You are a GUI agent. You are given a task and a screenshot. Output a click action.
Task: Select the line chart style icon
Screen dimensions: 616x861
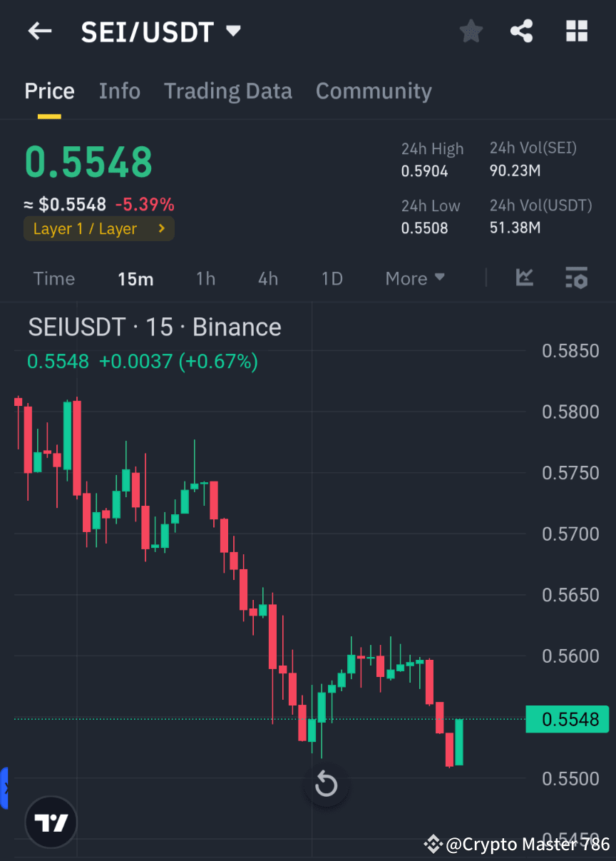click(525, 278)
